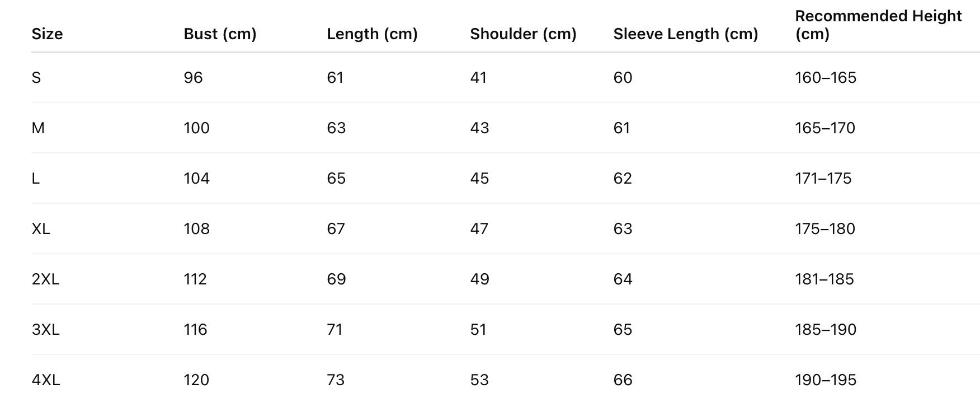Select the 3XL size row label
Screen dimensions: 980x402
coord(45,330)
